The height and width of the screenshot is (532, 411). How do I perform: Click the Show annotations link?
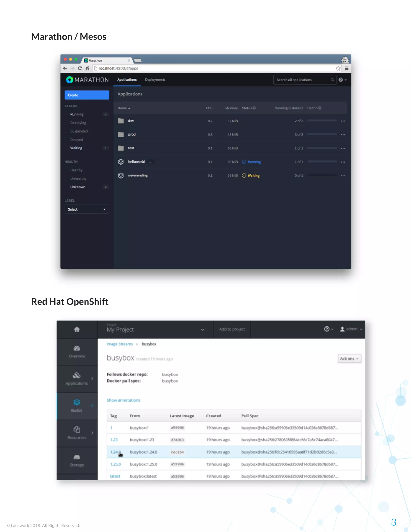coord(123,400)
